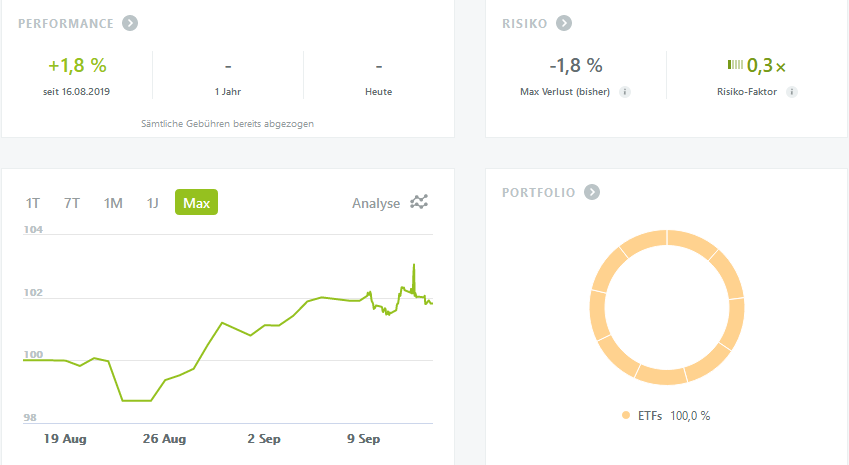Click the ETFs legend color dot

(626, 415)
